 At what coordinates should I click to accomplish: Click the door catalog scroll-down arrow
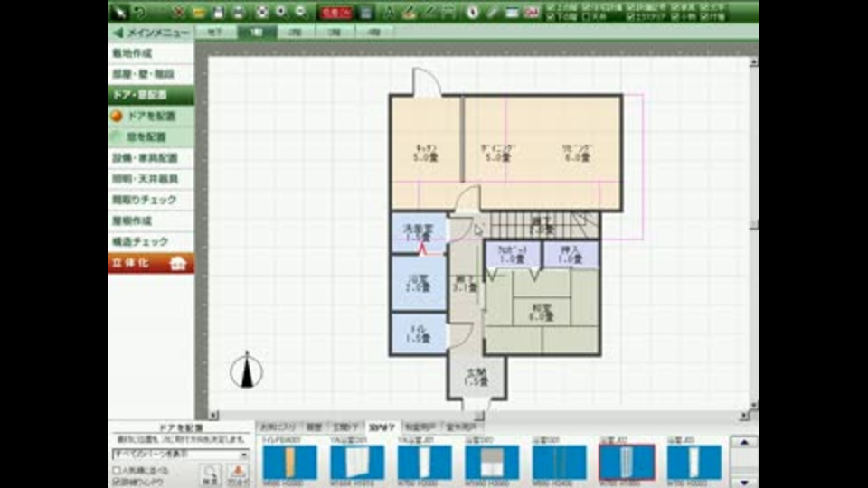[744, 482]
